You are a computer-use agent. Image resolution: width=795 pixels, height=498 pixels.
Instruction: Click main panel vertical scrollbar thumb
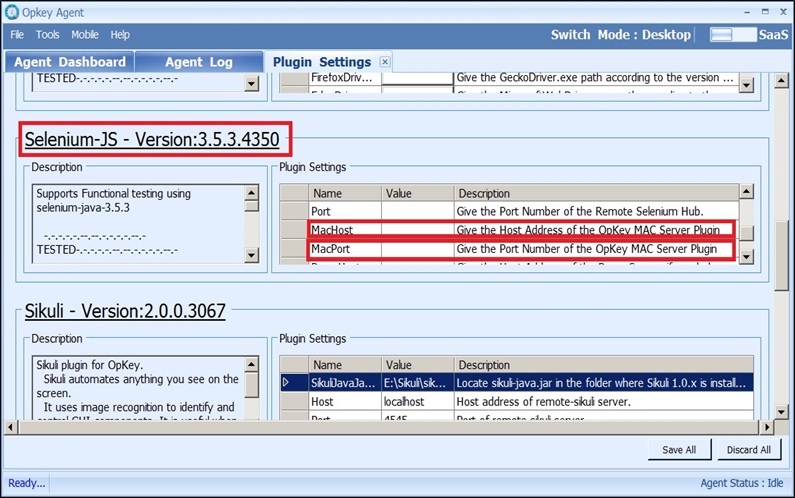pyautogui.click(x=781, y=256)
